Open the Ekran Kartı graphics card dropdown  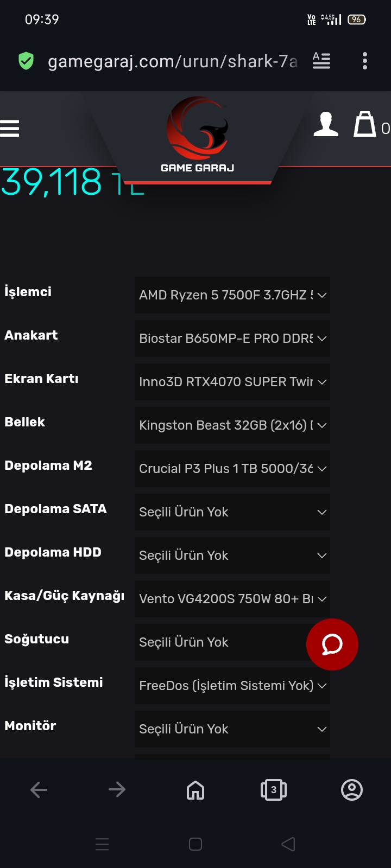[x=232, y=382]
